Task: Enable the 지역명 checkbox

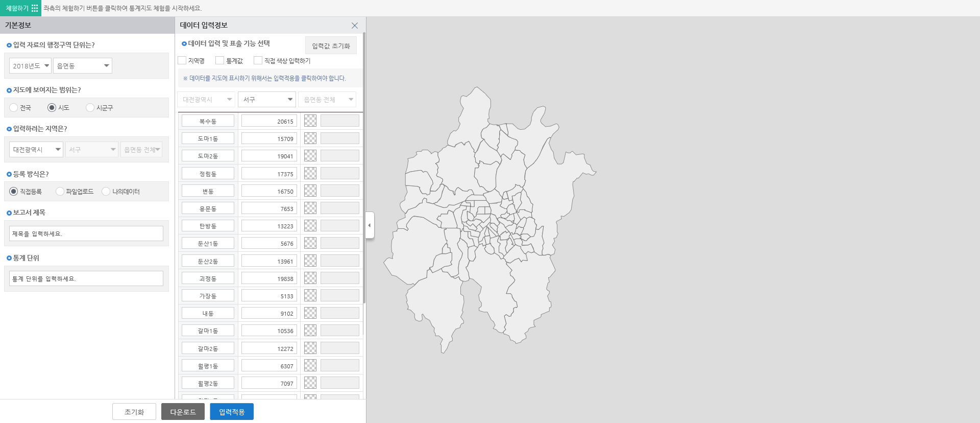Action: pyautogui.click(x=182, y=61)
